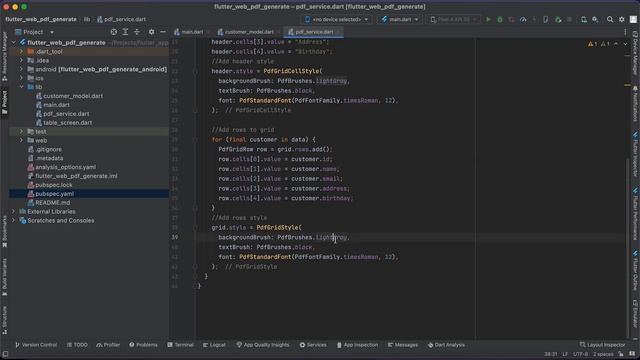Expand the web folder

coord(21,140)
